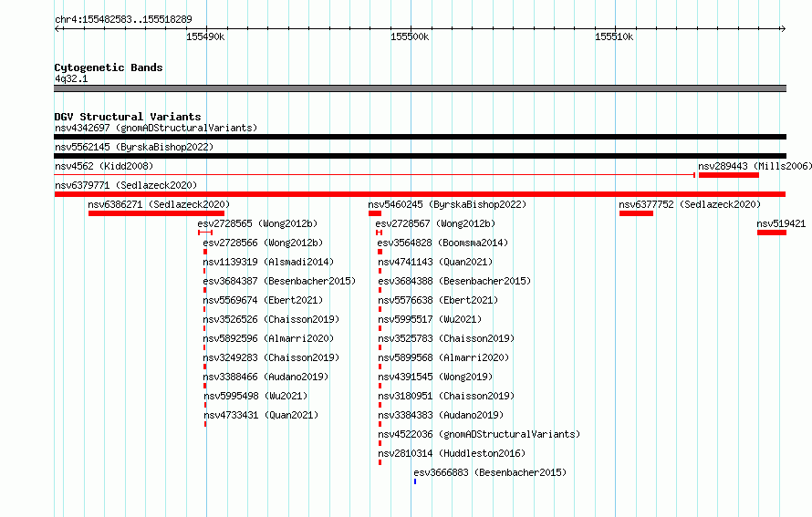This screenshot has height=517, width=812.
Task: Open nsv5576638 (Ebert2021)
Action: pos(438,300)
